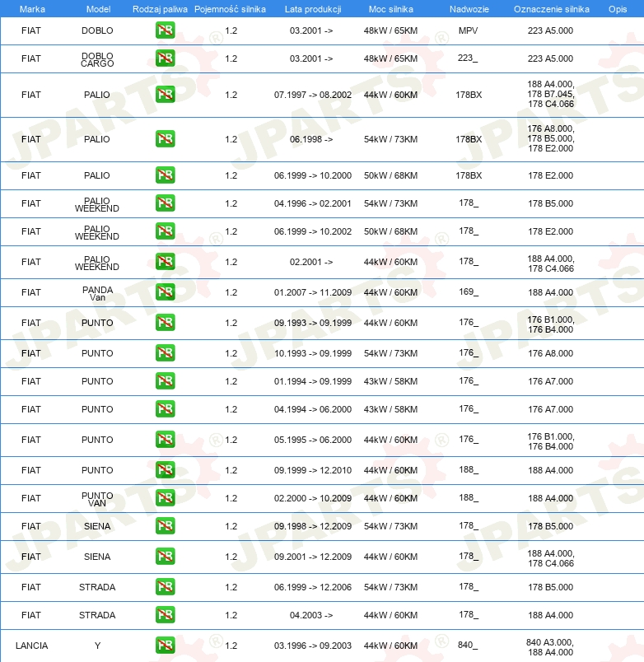The width and height of the screenshot is (644, 662).
Task: Click the date range 04.1996 -> 02.2001
Action: point(312,203)
